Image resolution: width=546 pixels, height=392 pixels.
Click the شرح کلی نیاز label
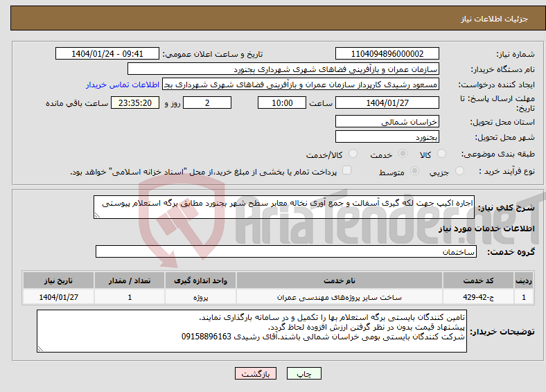[x=506, y=208]
